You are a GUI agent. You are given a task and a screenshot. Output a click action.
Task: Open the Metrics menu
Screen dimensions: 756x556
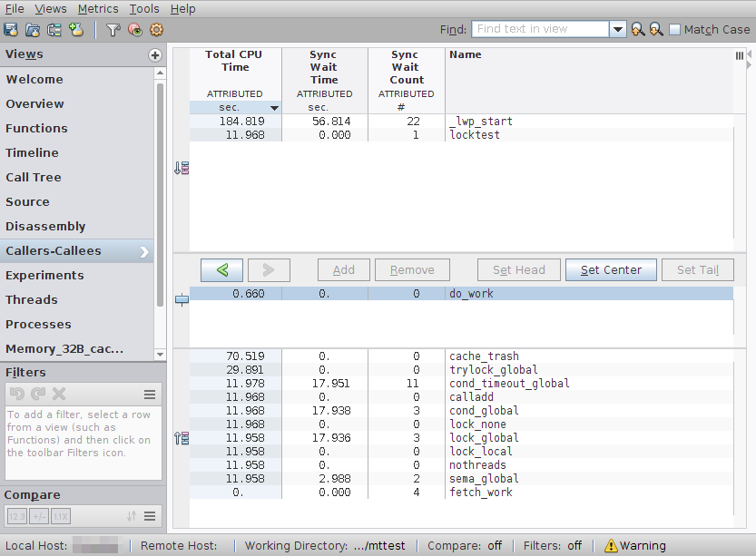tap(98, 9)
